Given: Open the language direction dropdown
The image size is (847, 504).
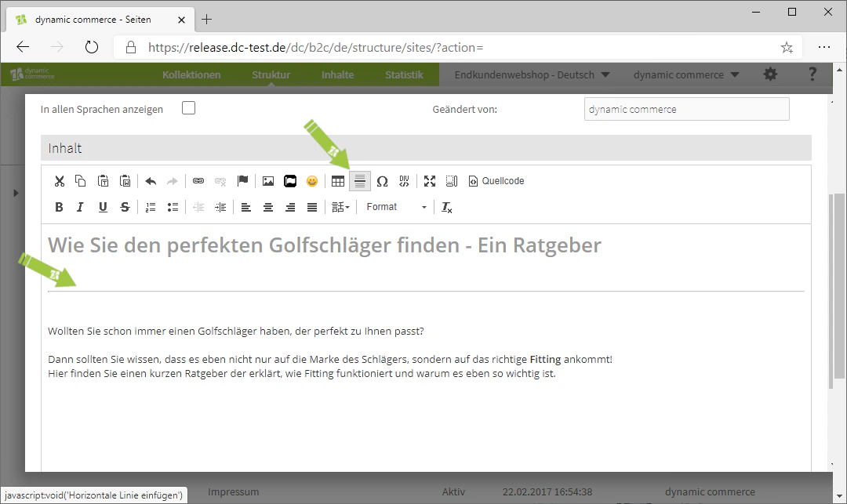Looking at the screenshot, I should click(340, 207).
